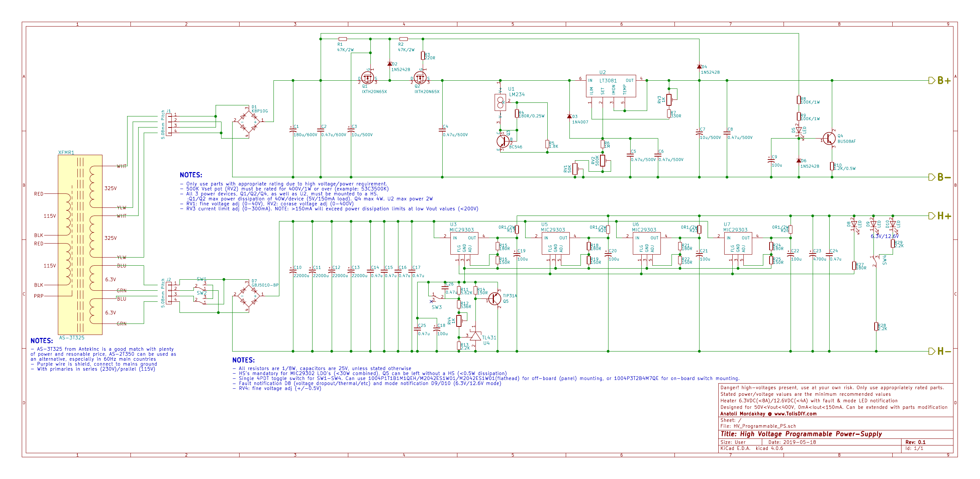The width and height of the screenshot is (980, 479).
Task: Click the D1 KBP10G bridge rectifier symbol
Action: tap(249, 122)
